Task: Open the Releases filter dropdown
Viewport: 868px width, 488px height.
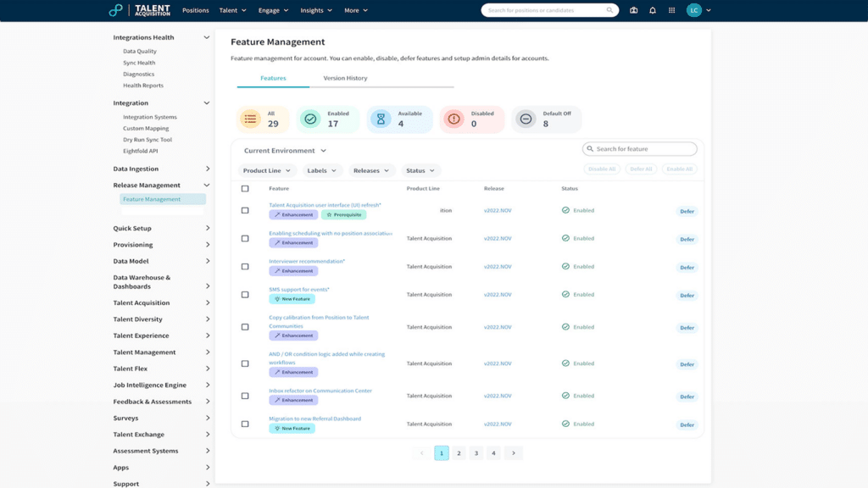Action: click(371, 170)
